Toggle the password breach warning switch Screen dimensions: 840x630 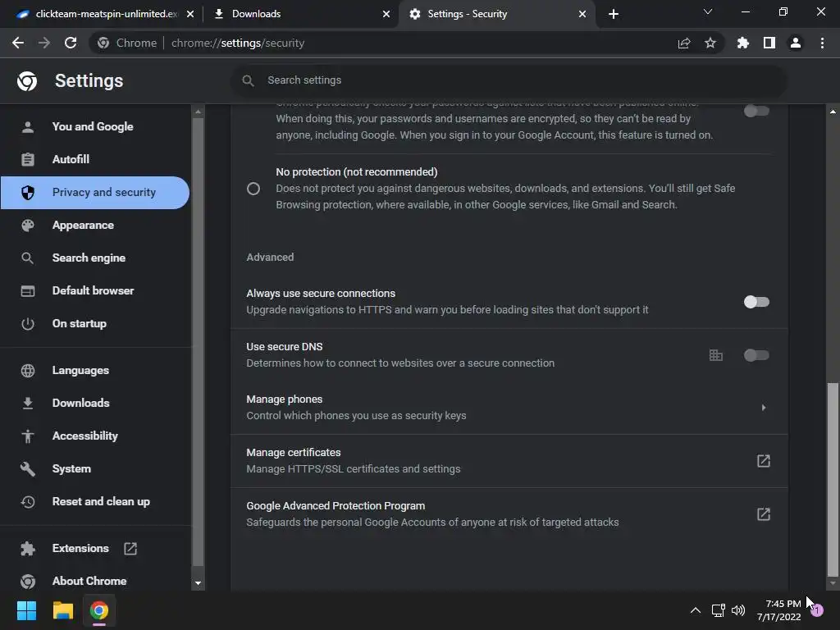click(756, 111)
